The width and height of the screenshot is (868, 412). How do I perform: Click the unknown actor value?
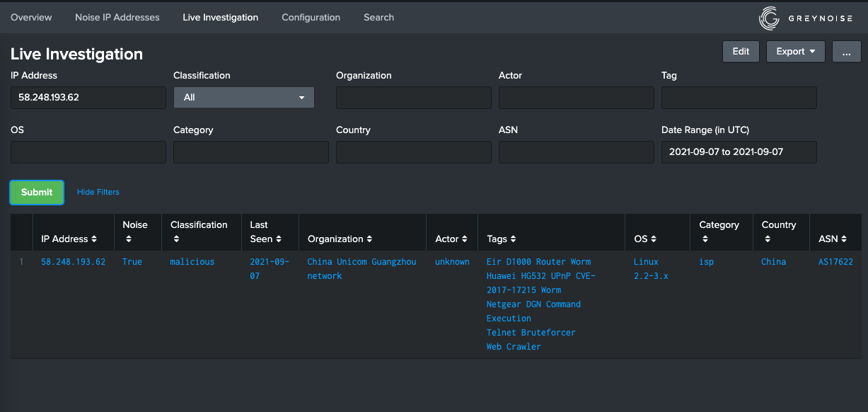point(452,262)
